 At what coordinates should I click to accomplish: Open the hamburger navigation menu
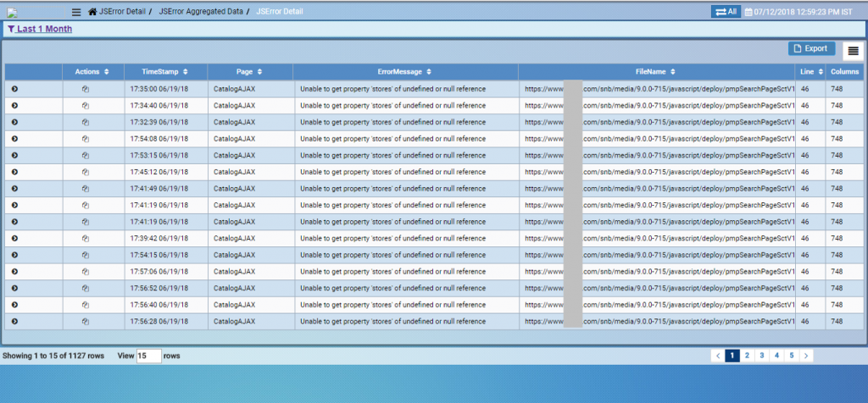(76, 12)
